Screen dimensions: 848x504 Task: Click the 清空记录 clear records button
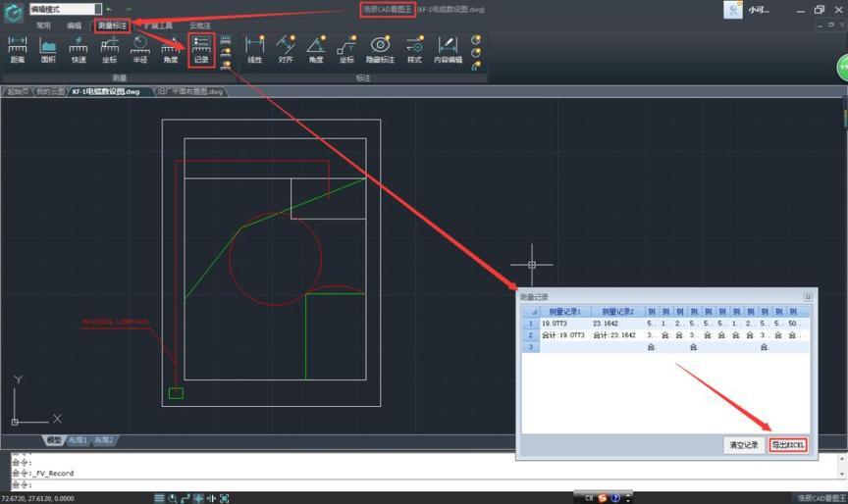(743, 445)
